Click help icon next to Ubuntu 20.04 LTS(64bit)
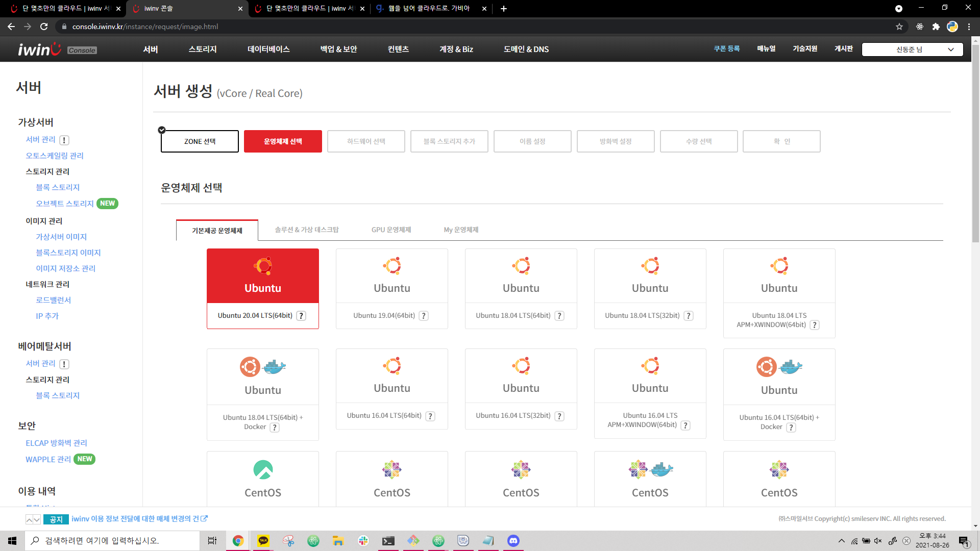This screenshot has height=551, width=980. pos(302,316)
